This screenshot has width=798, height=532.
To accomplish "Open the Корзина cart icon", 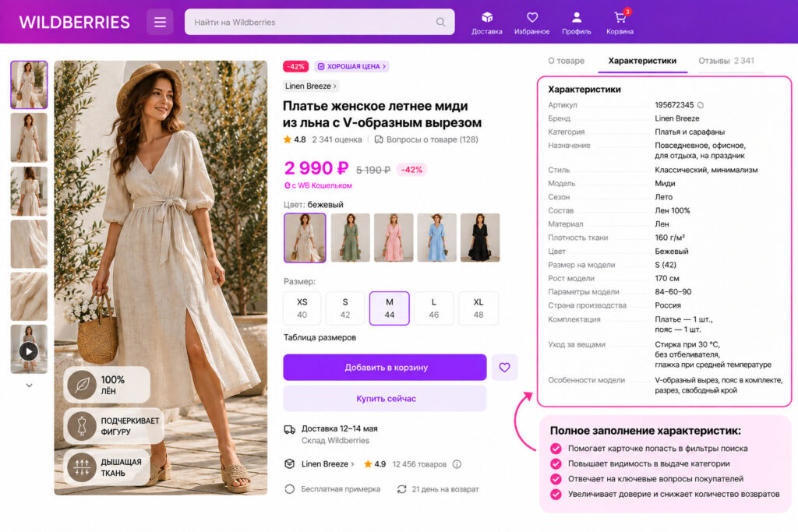I will click(620, 23).
